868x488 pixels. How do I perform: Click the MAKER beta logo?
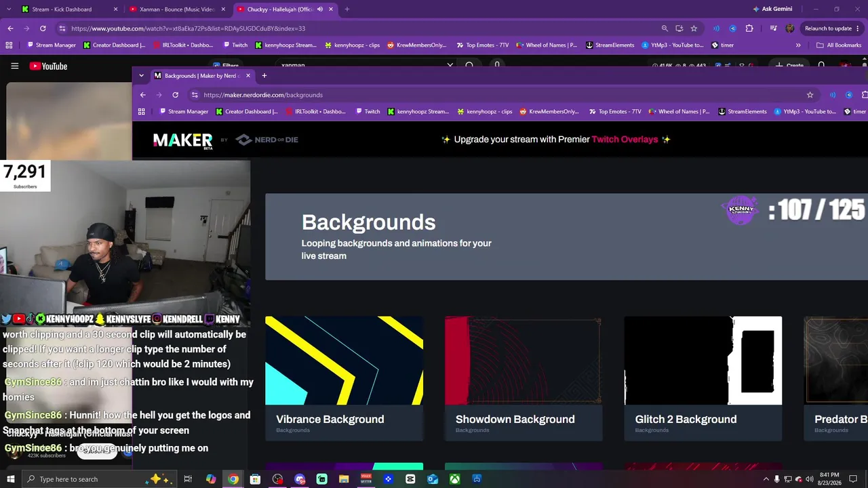tap(183, 140)
